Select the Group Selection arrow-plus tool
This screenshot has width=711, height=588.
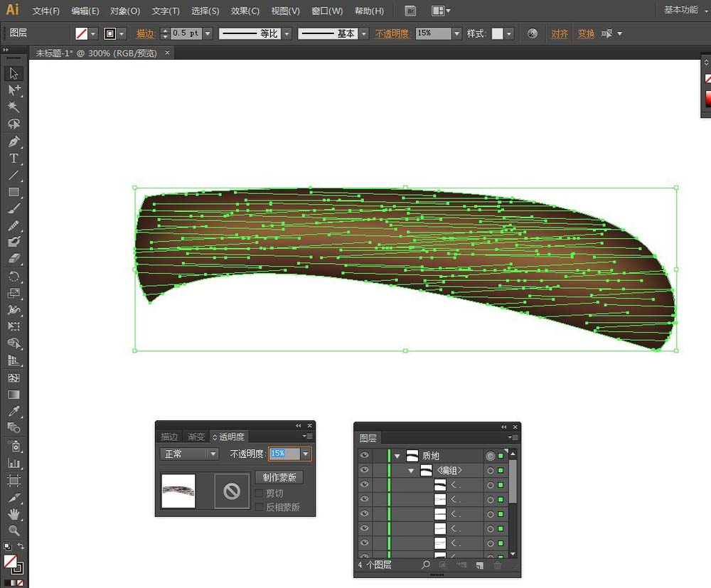[14, 90]
